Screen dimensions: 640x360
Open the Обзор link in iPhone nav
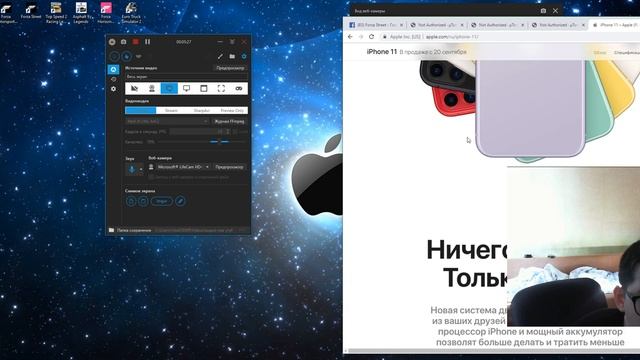[x=600, y=52]
